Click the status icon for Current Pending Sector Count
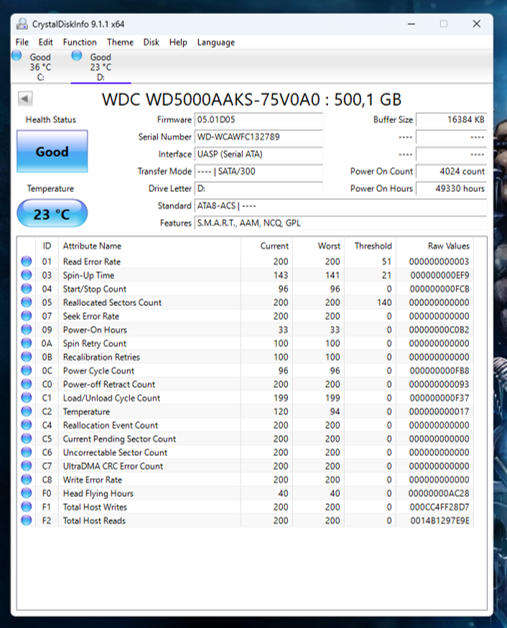Screen dimensions: 507x628 coord(26,438)
